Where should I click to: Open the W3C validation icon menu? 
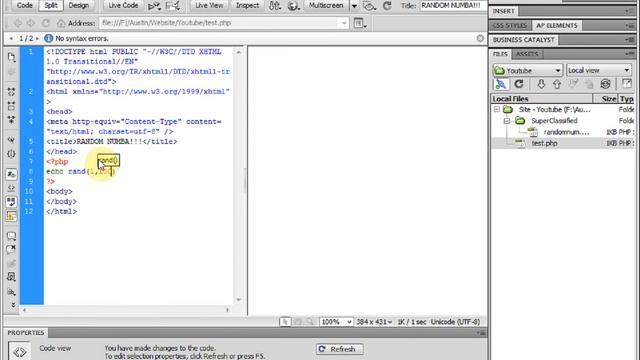click(x=173, y=6)
